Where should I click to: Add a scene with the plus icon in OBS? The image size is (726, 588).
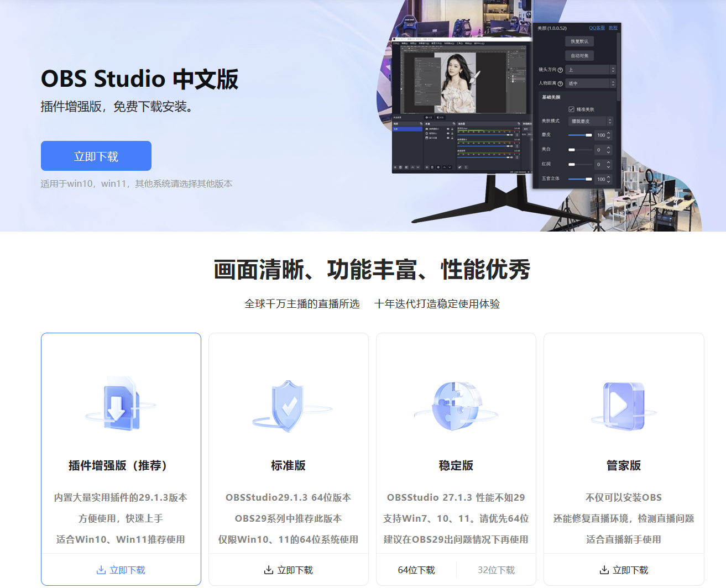[395, 167]
